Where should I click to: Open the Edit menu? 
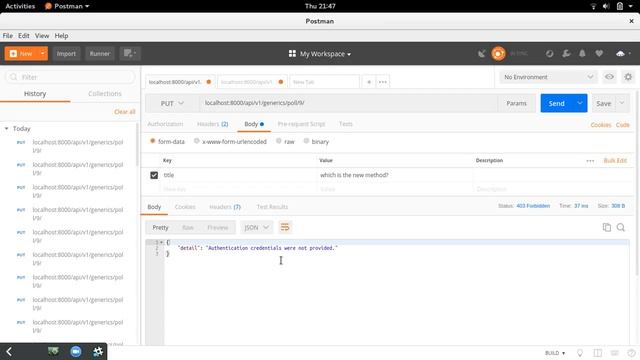(24, 36)
